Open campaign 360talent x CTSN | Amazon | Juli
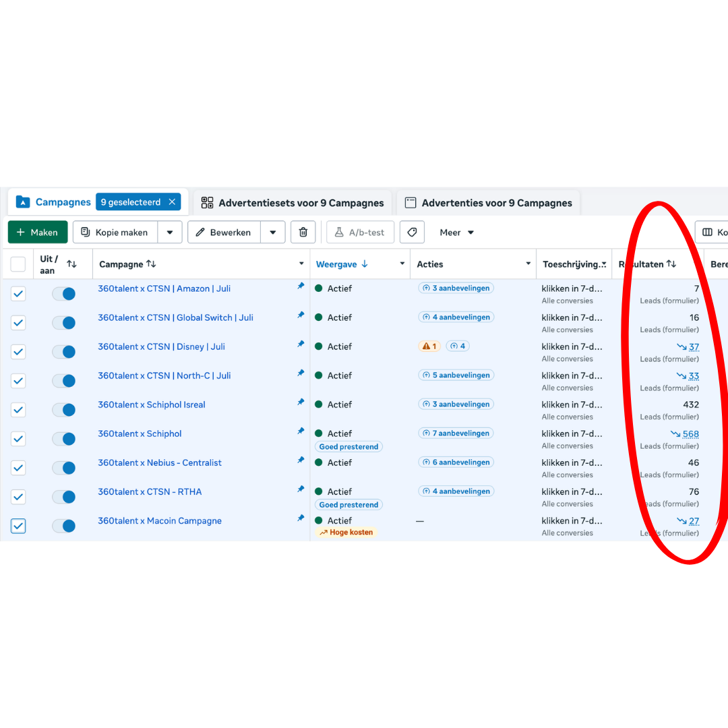 pos(164,289)
